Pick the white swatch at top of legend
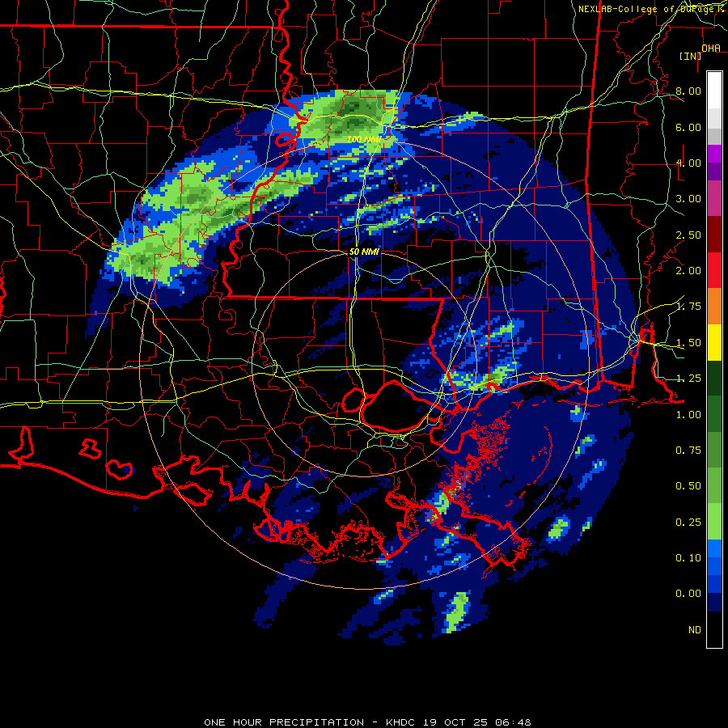The width and height of the screenshot is (728, 728). click(714, 90)
